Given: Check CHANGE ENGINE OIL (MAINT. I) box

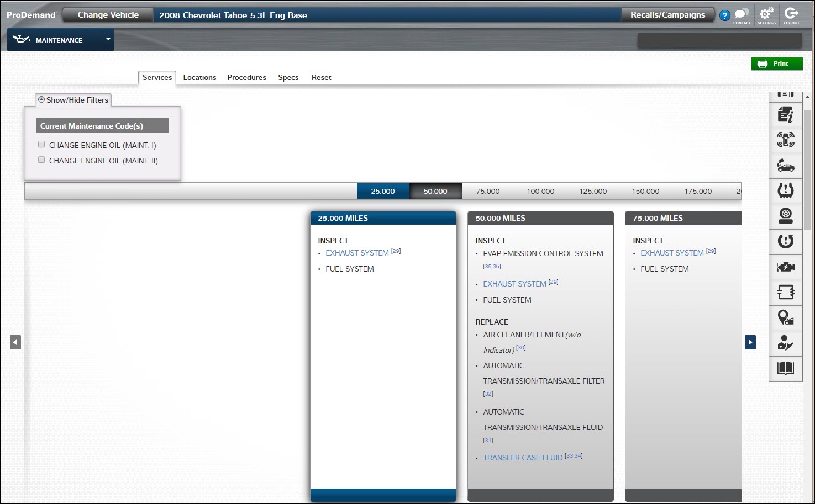Looking at the screenshot, I should coord(41,145).
